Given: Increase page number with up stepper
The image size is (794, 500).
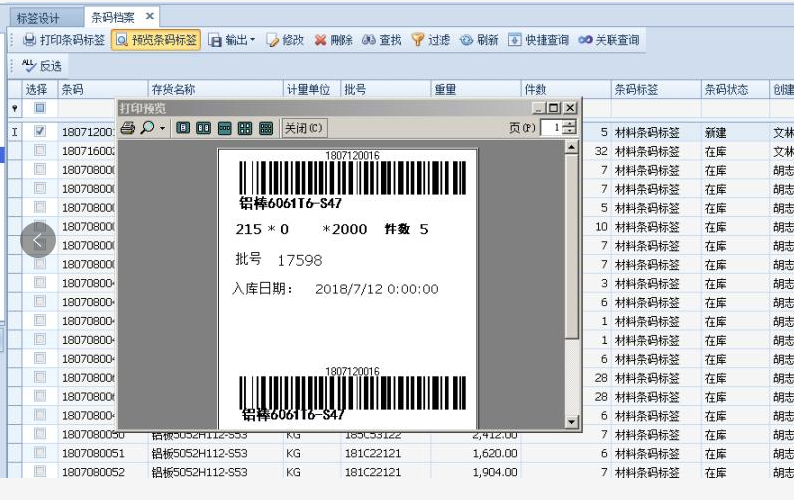Looking at the screenshot, I should coord(569,124).
